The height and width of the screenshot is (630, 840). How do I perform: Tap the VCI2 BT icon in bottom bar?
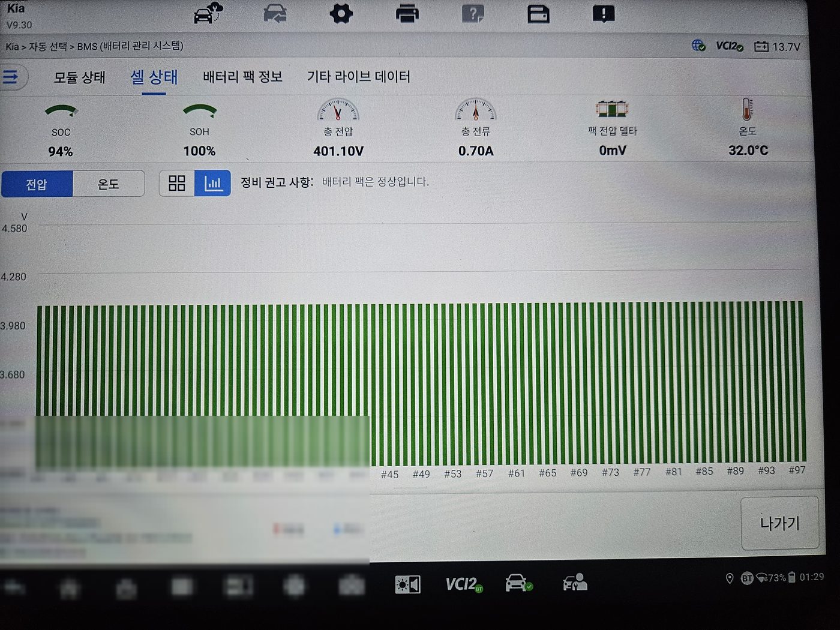[464, 584]
